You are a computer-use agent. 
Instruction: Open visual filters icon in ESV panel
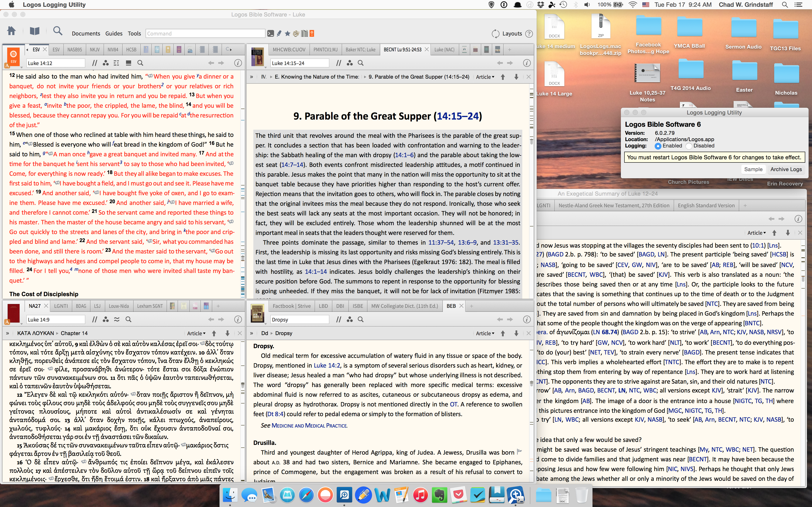pos(106,63)
